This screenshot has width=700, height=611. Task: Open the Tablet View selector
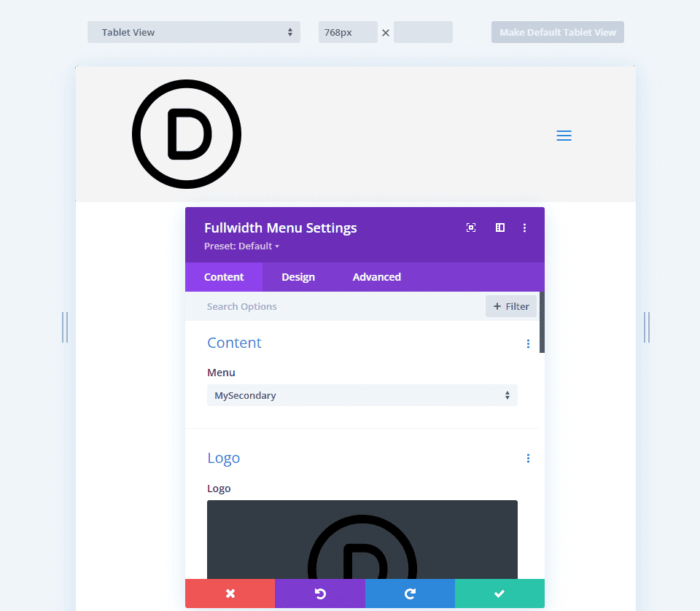(x=193, y=32)
